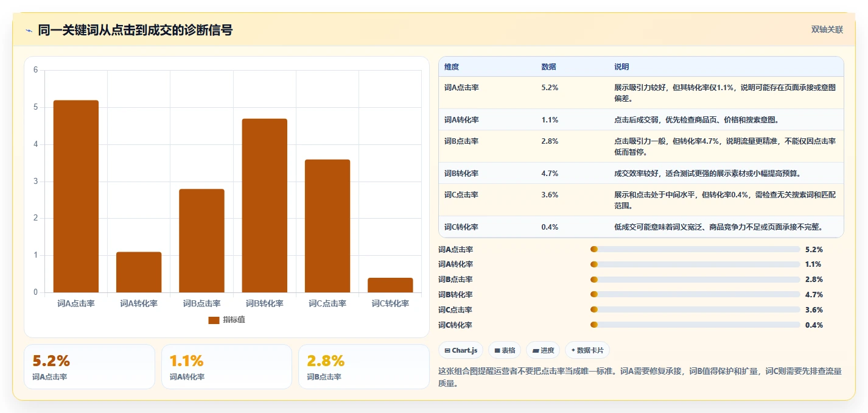Click the Chart.js tag chip
The width and height of the screenshot is (868, 413).
[x=461, y=350]
